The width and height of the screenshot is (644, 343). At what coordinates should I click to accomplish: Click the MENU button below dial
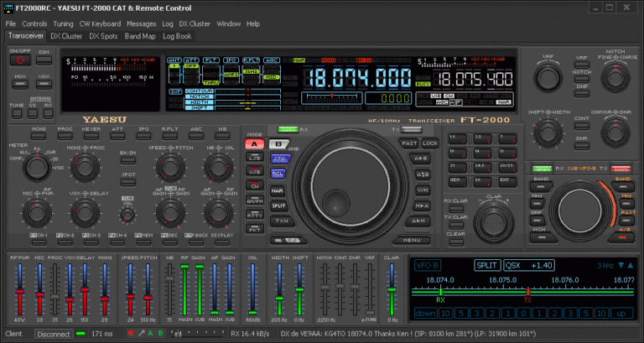point(412,241)
